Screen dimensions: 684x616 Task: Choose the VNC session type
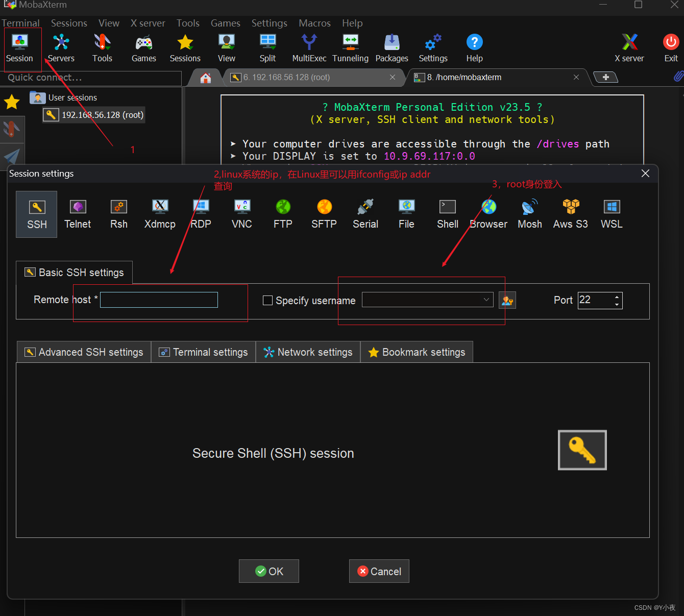click(241, 213)
